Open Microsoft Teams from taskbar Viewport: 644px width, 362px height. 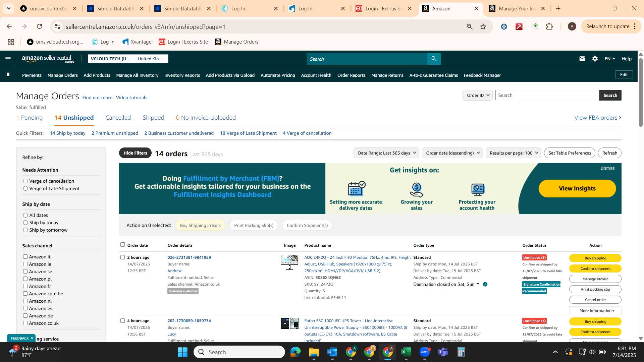(443, 352)
